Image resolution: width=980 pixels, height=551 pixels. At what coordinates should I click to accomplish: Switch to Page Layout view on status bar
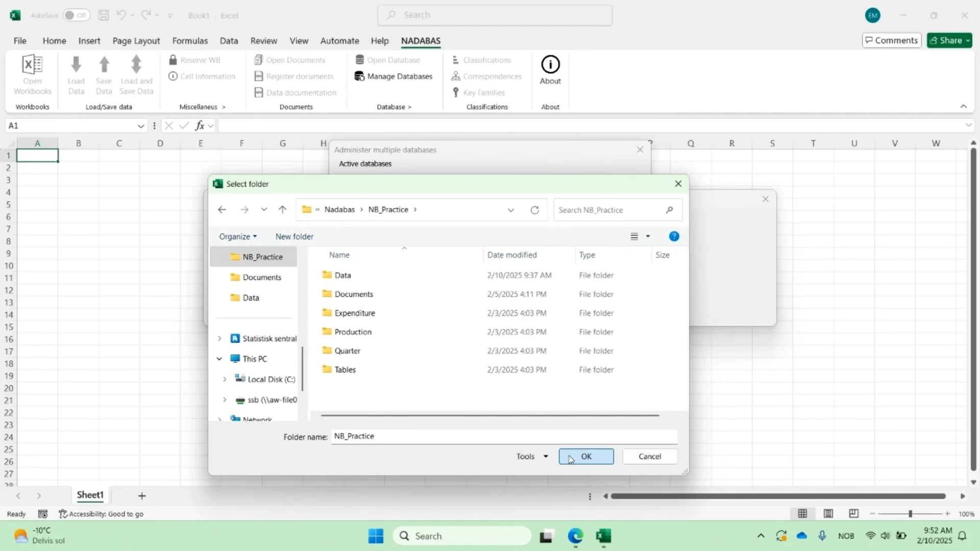tap(828, 514)
